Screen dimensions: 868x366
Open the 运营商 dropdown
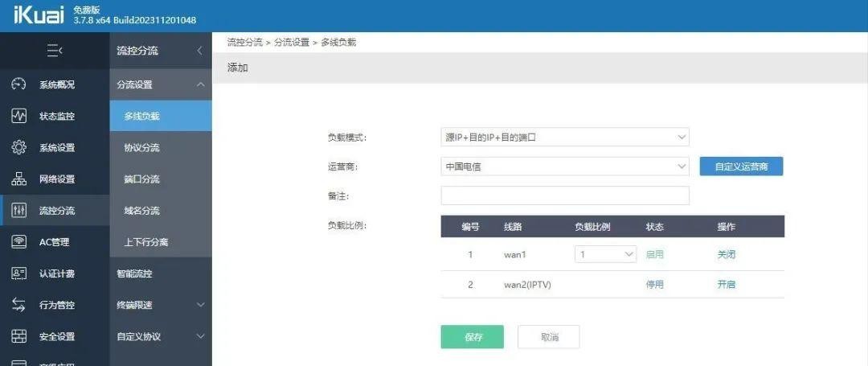pos(564,167)
